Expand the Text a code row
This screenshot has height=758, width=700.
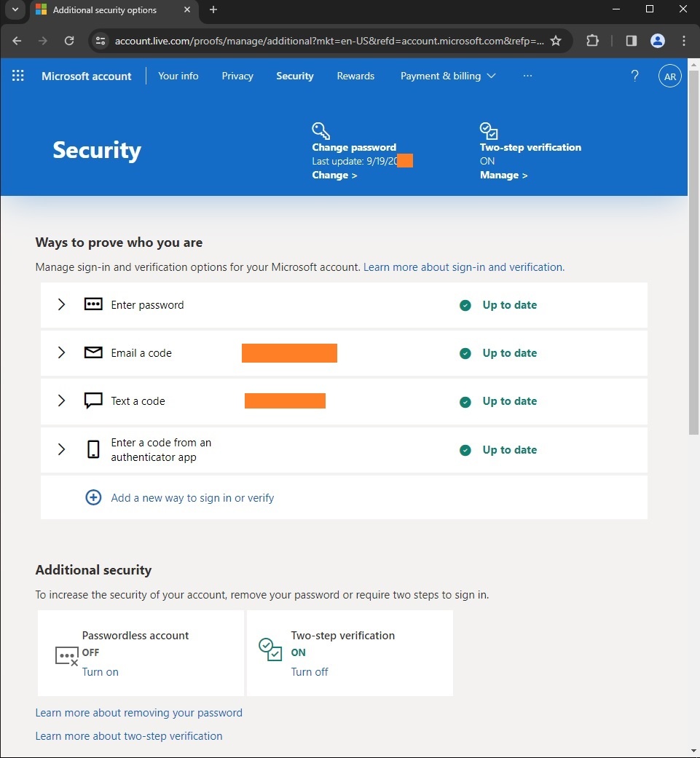point(61,400)
